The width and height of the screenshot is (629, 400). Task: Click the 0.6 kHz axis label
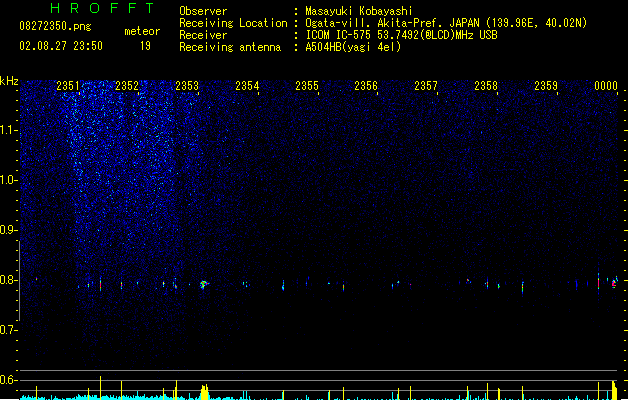tap(8, 380)
